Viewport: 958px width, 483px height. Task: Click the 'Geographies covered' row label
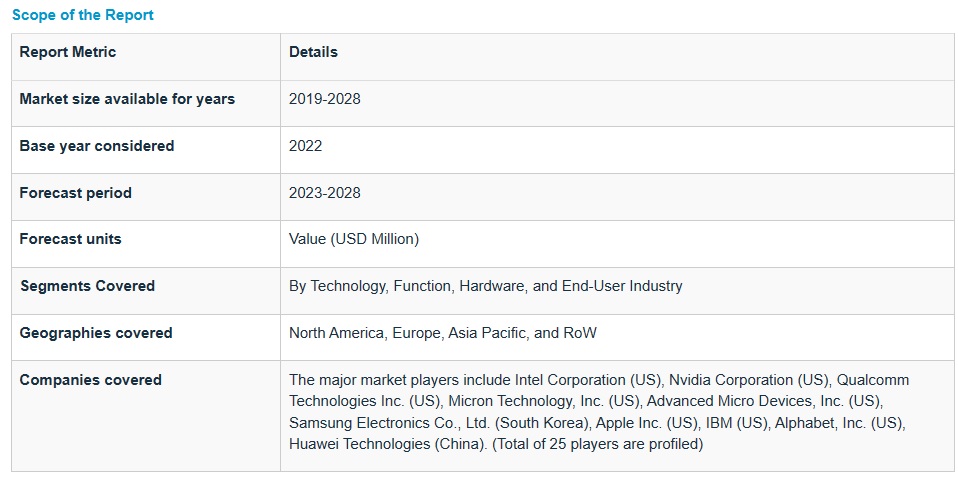point(96,333)
